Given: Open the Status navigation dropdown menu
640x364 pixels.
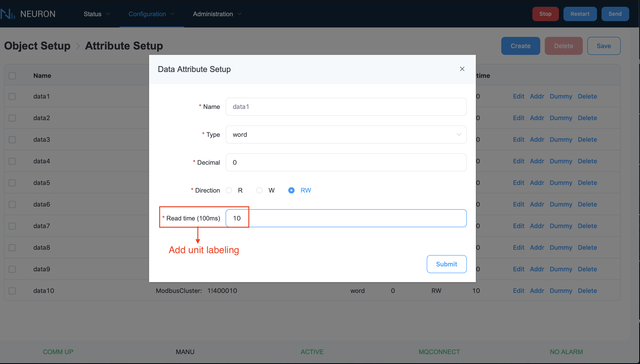Looking at the screenshot, I should (96, 14).
